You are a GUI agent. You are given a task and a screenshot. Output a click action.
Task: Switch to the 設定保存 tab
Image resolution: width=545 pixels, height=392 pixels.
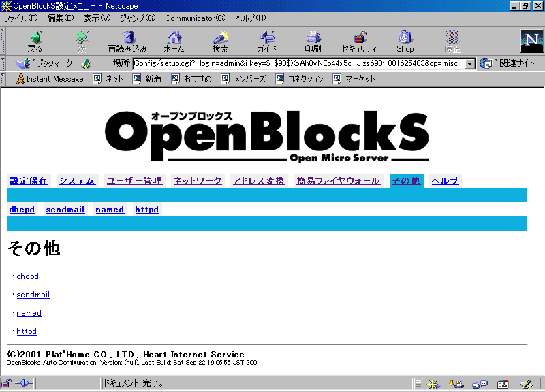29,181
